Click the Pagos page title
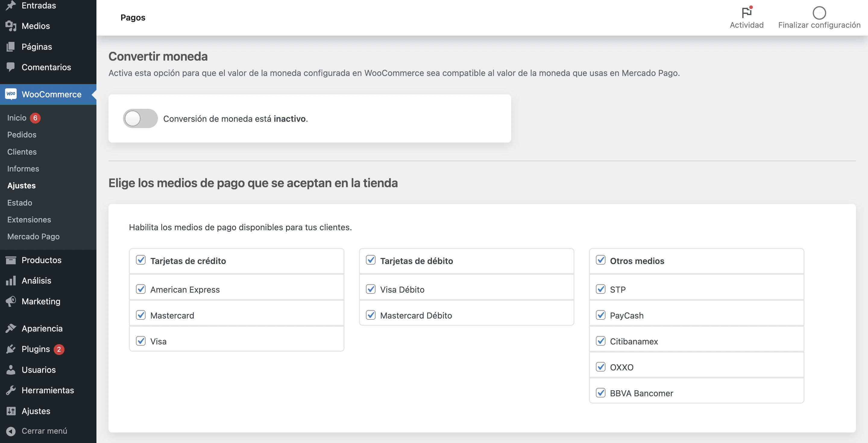The height and width of the screenshot is (443, 868). [x=133, y=17]
